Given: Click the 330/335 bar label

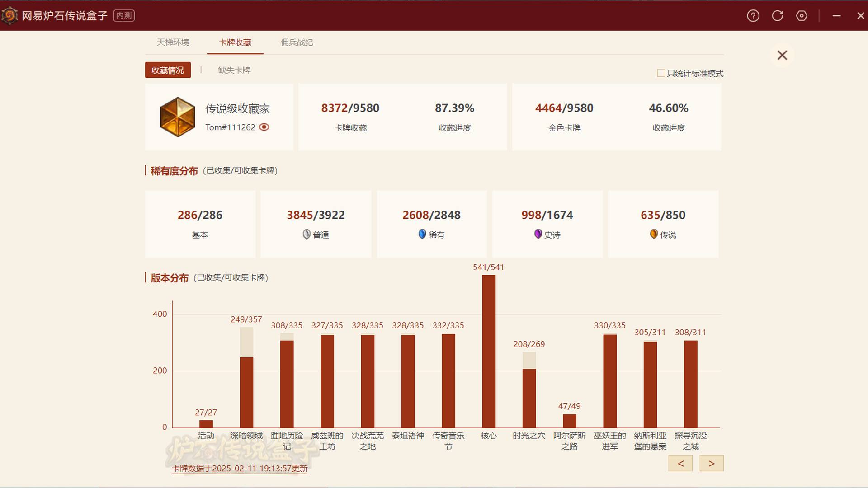Looking at the screenshot, I should click(x=610, y=325).
